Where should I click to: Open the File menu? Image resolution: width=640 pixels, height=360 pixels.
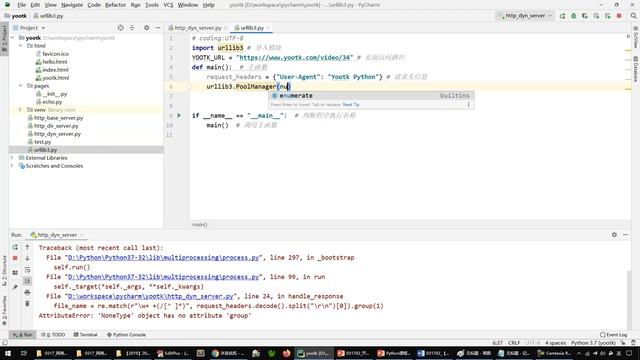coord(22,5)
